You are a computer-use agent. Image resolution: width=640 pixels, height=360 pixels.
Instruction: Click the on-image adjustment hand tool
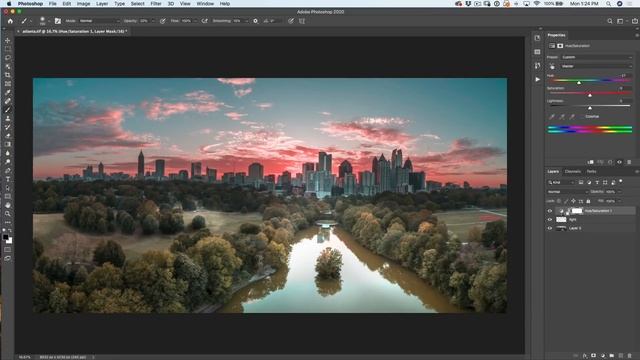point(552,66)
